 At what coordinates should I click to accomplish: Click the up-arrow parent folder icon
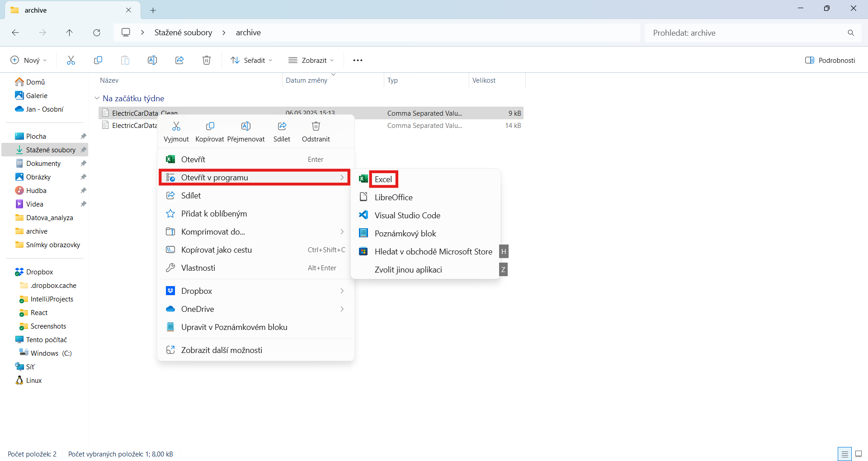[x=69, y=33]
